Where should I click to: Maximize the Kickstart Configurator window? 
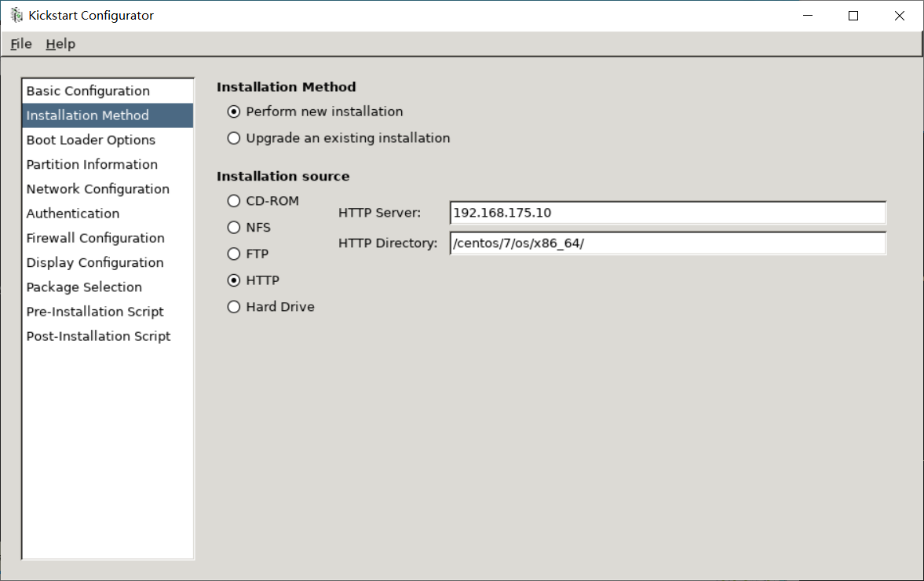pyautogui.click(x=853, y=16)
